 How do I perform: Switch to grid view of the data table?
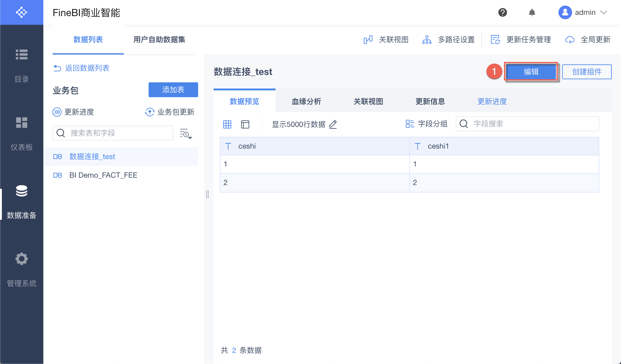pyautogui.click(x=227, y=124)
